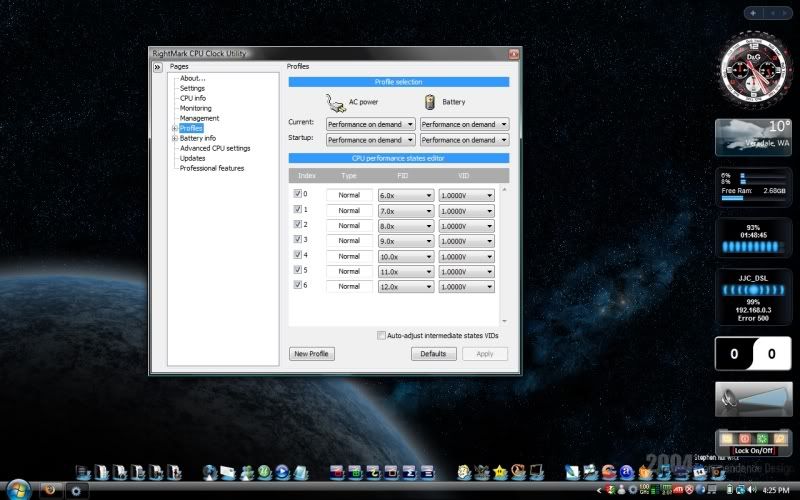Image resolution: width=800 pixels, height=500 pixels.
Task: Click the JJC_DSL wireless network gadget
Action: click(753, 297)
